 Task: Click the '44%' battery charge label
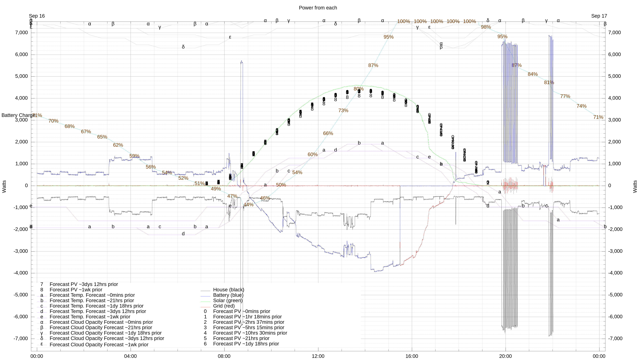[x=248, y=205]
